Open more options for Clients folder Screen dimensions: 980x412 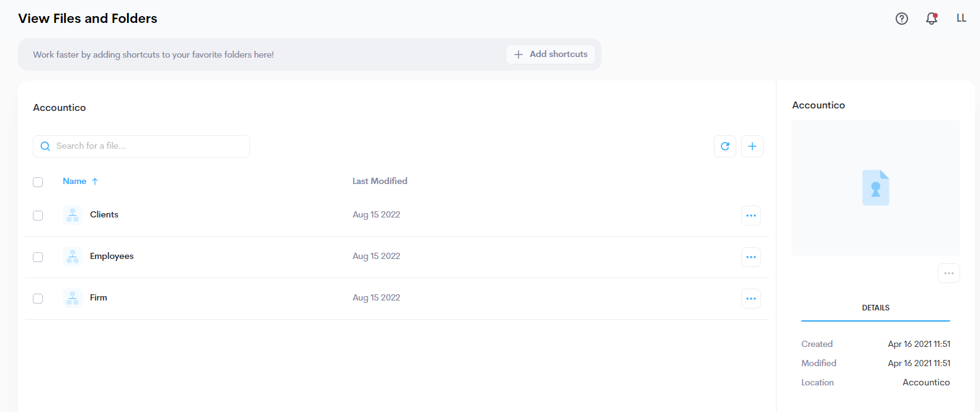[751, 216]
